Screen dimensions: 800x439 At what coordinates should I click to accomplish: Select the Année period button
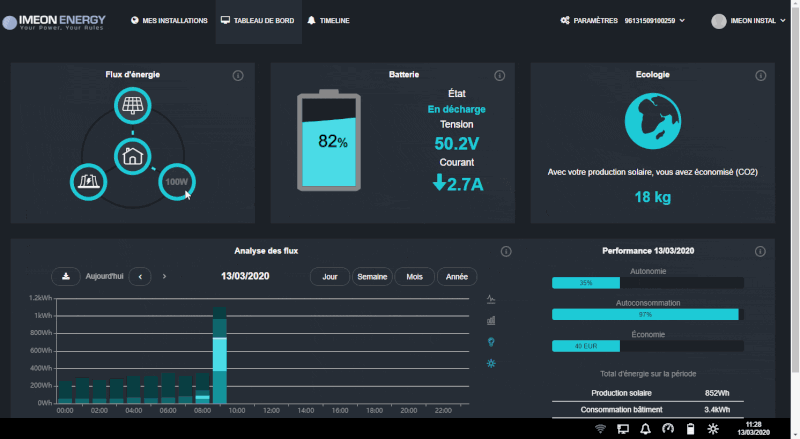(x=457, y=276)
